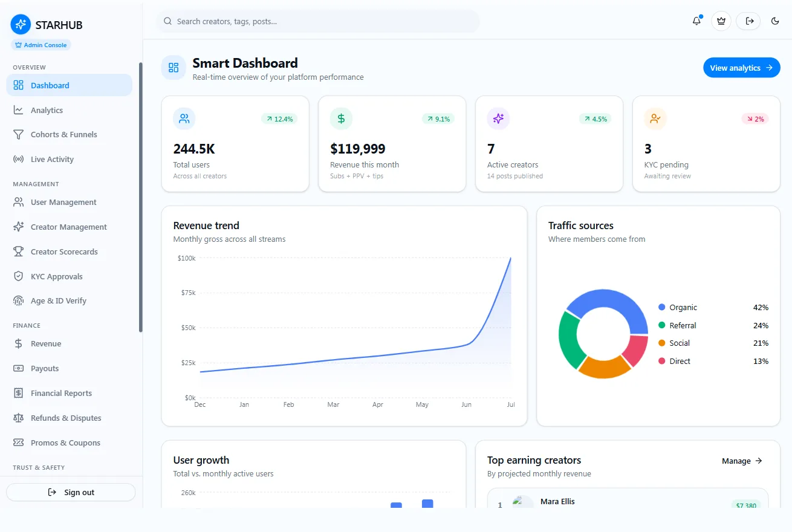Click the Manage link for top creators
This screenshot has height=532, width=792.
click(x=742, y=461)
